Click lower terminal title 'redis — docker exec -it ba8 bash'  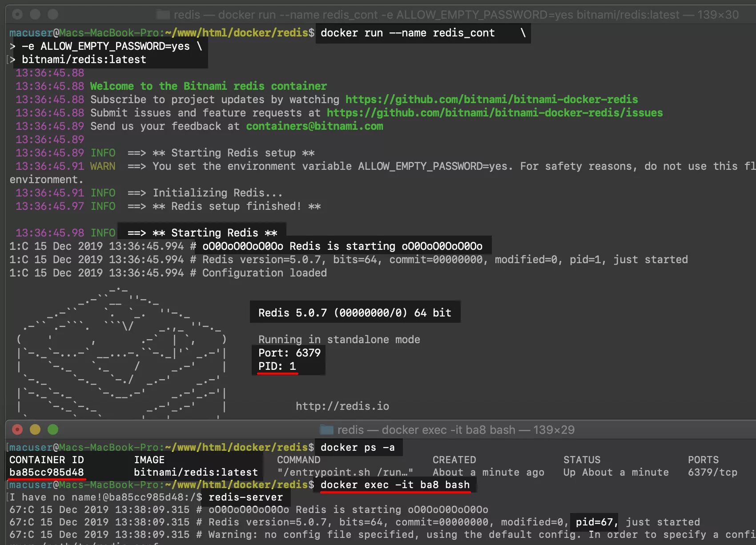click(426, 430)
